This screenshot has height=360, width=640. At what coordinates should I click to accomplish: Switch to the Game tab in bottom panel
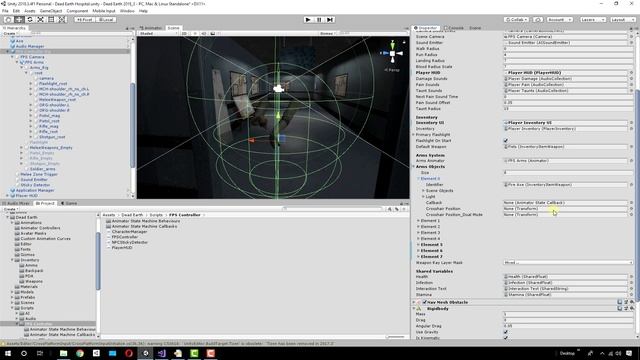coord(69,203)
